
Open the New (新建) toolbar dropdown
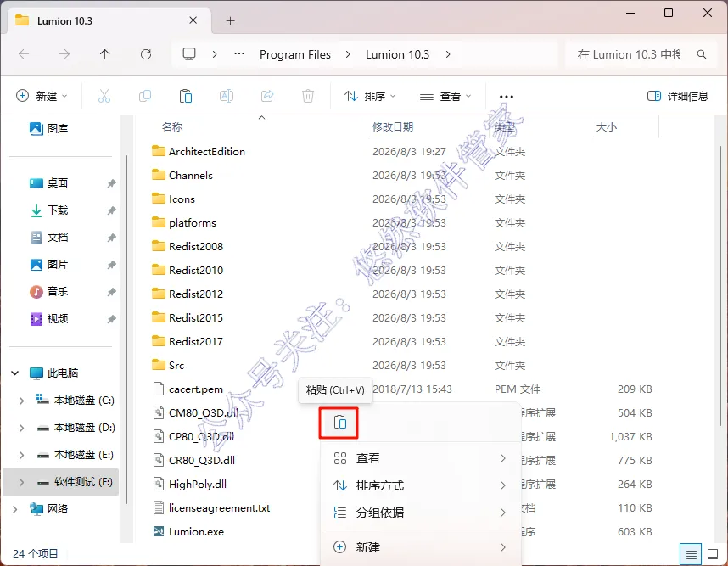point(42,96)
